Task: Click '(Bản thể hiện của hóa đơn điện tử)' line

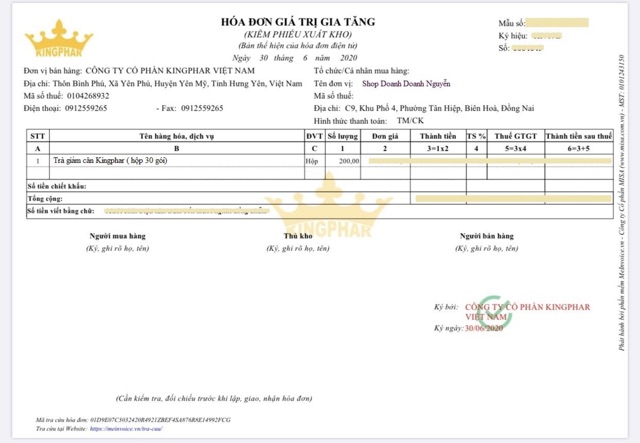Action: [x=298, y=46]
